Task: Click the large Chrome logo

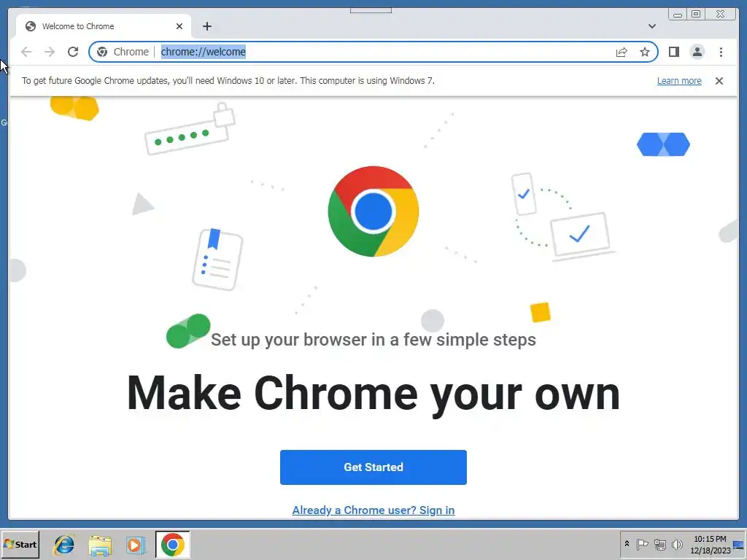Action: (x=373, y=211)
